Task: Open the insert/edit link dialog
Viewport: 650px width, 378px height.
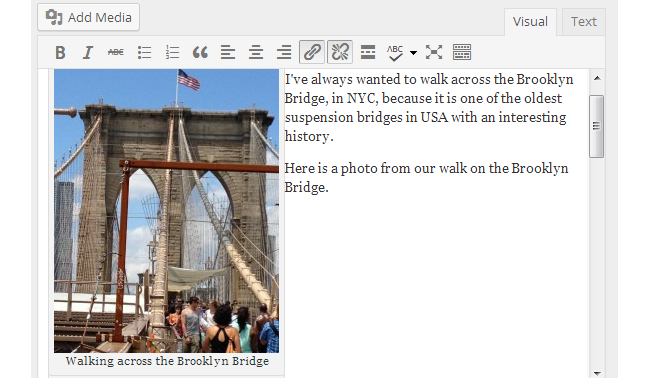Action: [312, 52]
